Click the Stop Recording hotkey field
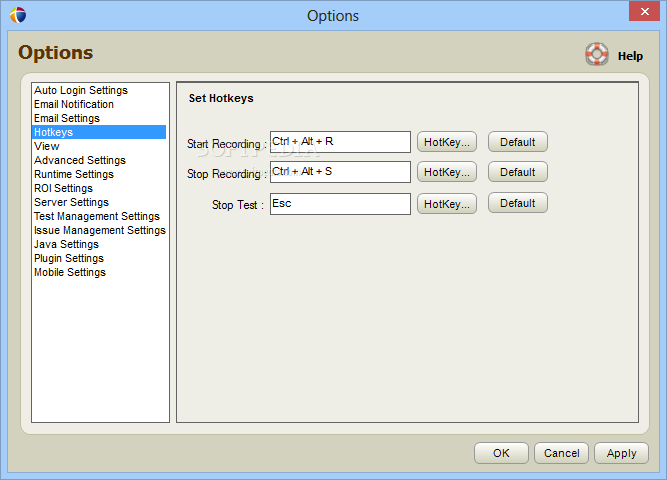 coord(340,172)
